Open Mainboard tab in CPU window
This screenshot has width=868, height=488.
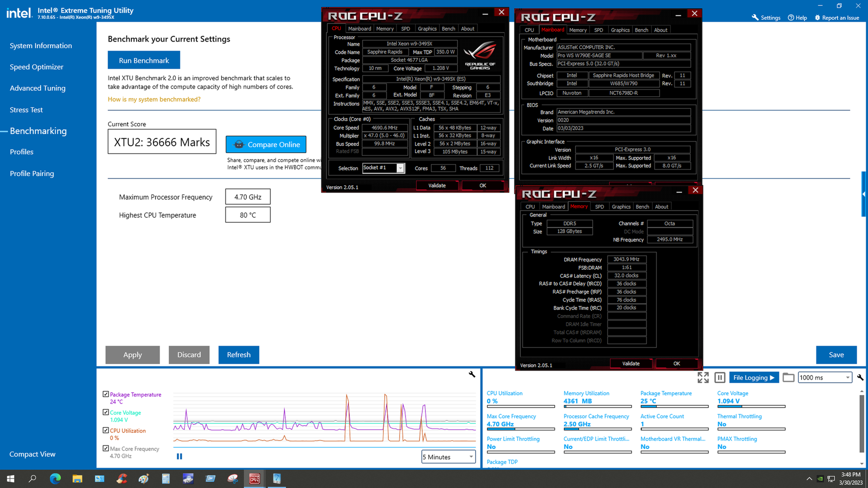359,28
